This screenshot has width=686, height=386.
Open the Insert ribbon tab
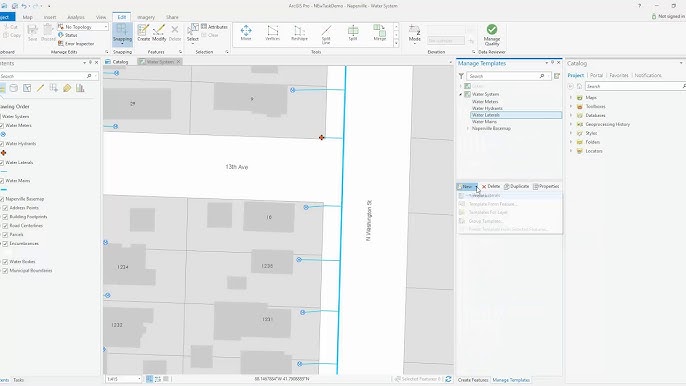tap(50, 17)
